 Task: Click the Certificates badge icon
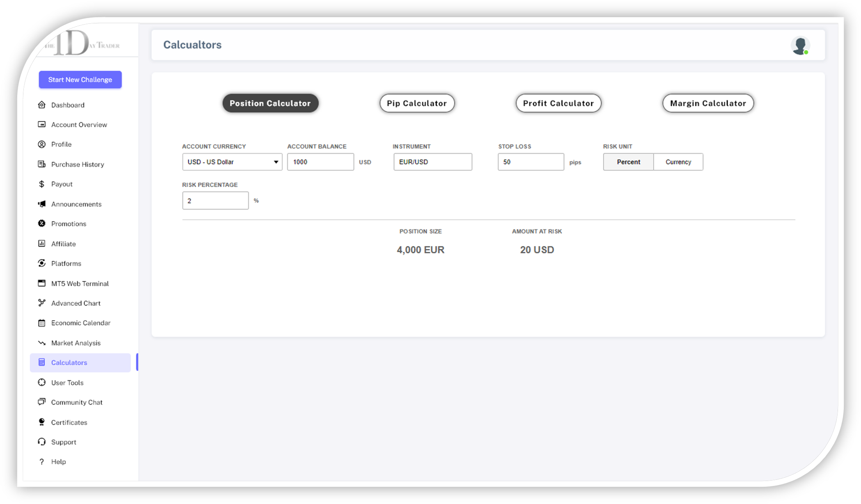click(41, 422)
